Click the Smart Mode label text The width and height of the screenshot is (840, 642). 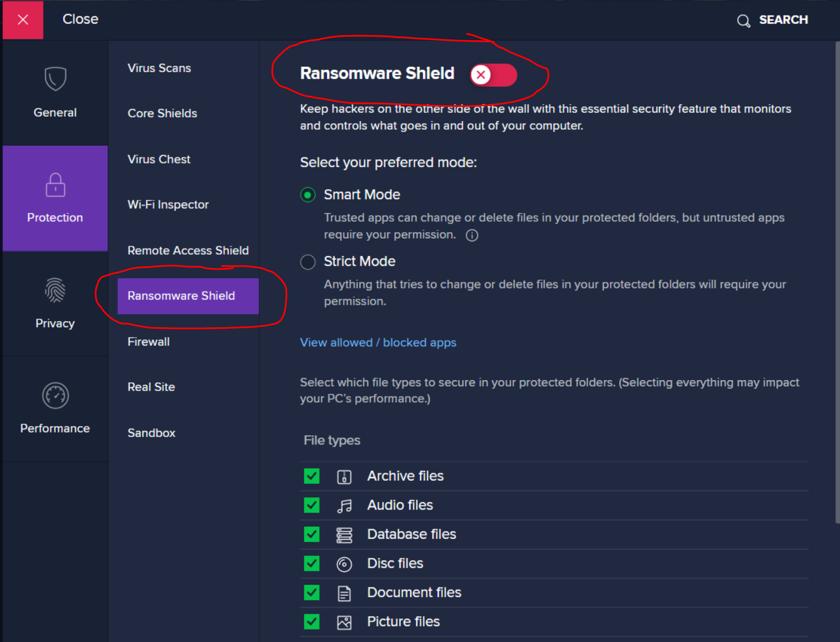click(362, 194)
